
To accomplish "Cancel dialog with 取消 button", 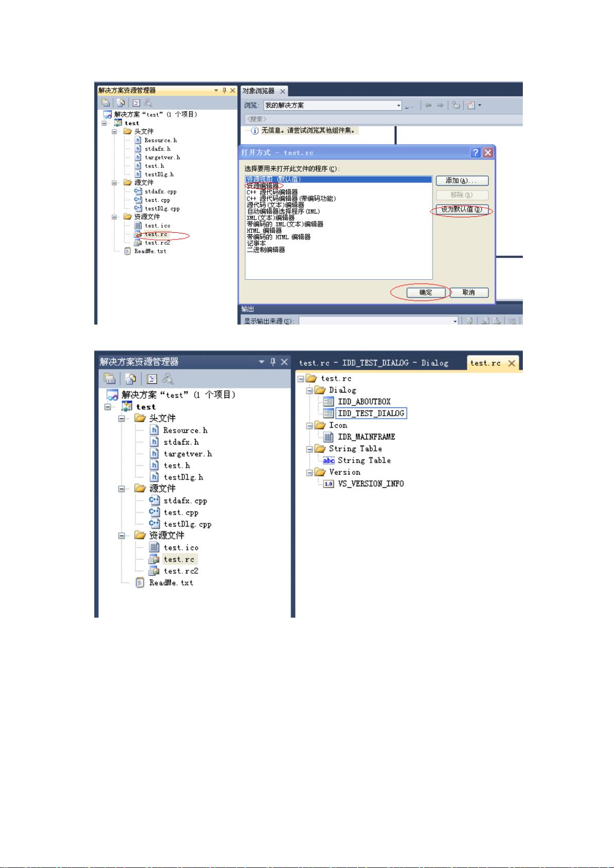I will pos(469,293).
